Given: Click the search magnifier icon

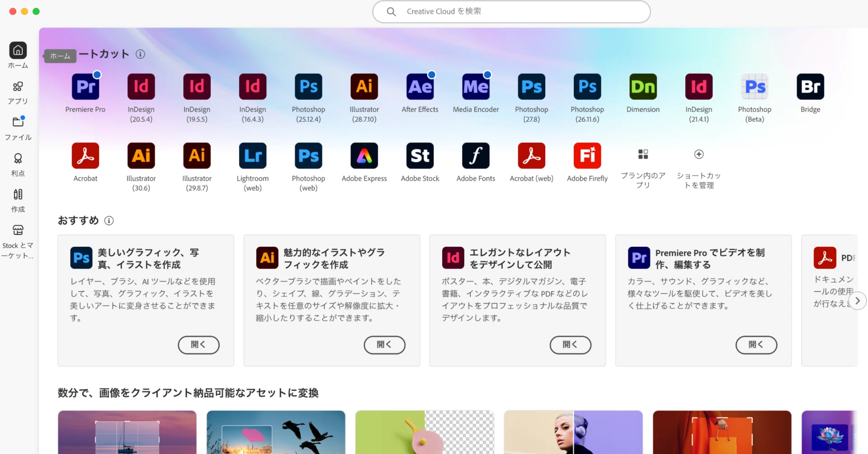Looking at the screenshot, I should [392, 12].
